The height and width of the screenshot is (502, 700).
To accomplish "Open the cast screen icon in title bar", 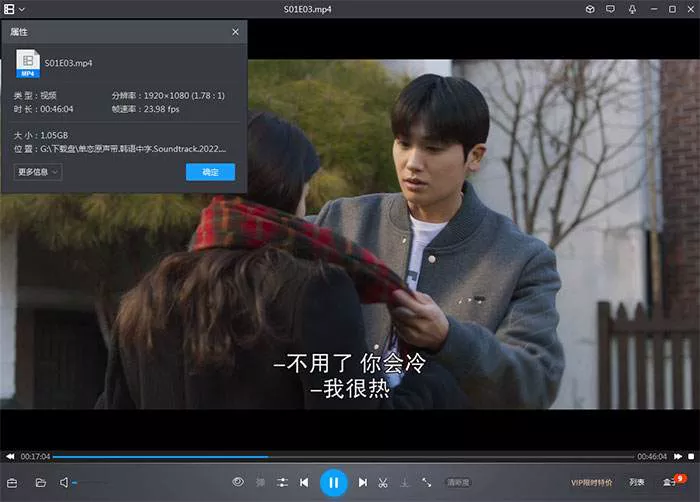I will tap(610, 9).
